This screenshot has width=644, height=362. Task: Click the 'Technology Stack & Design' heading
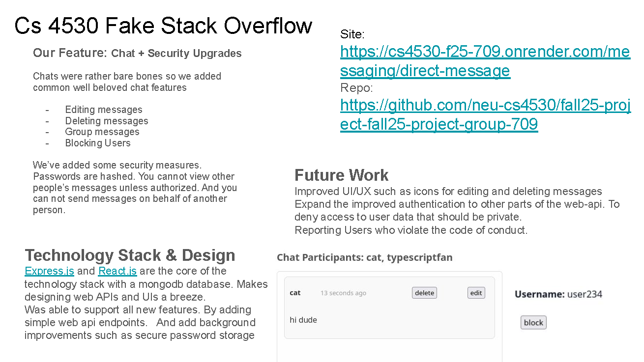[x=130, y=255]
